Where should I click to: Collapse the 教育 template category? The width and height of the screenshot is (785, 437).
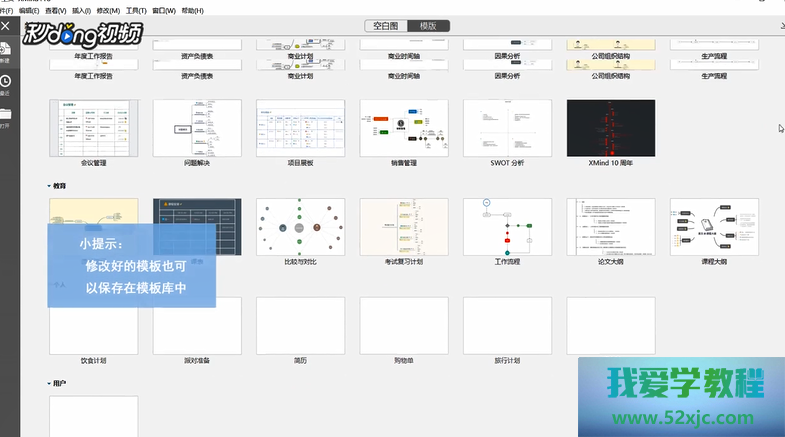point(50,186)
